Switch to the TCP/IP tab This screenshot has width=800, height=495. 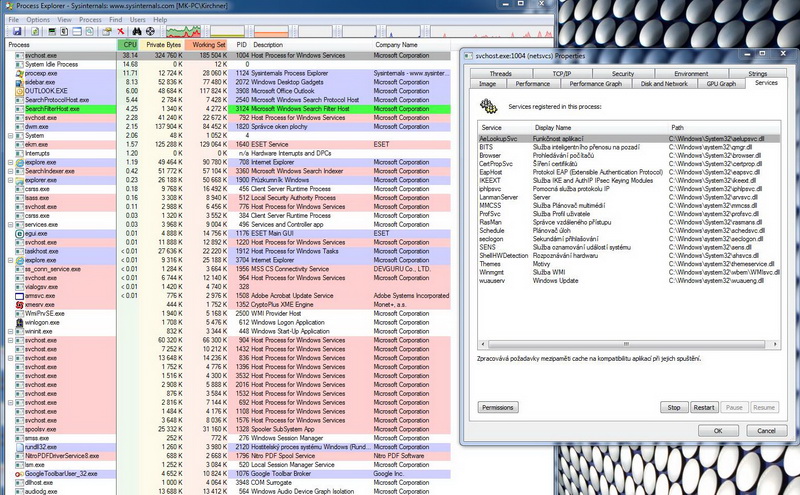pos(562,73)
